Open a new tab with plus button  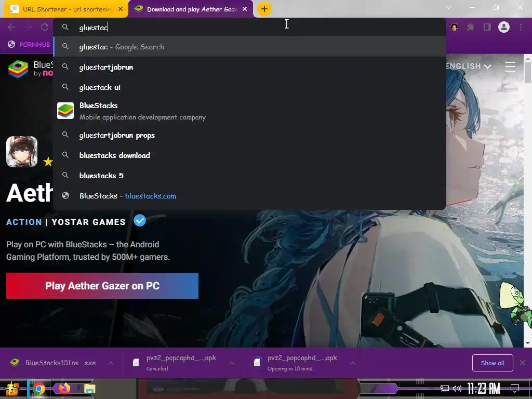coord(264,9)
